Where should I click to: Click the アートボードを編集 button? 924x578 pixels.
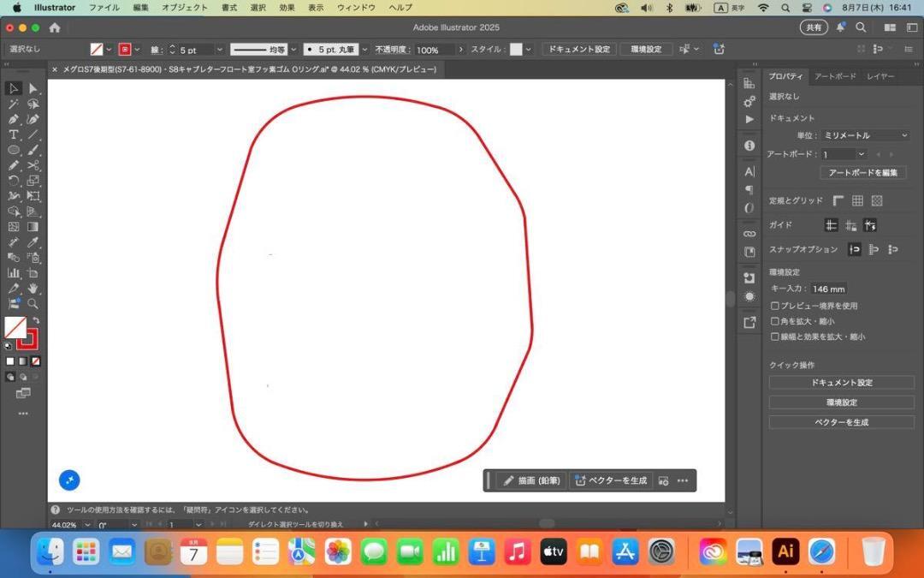[862, 172]
